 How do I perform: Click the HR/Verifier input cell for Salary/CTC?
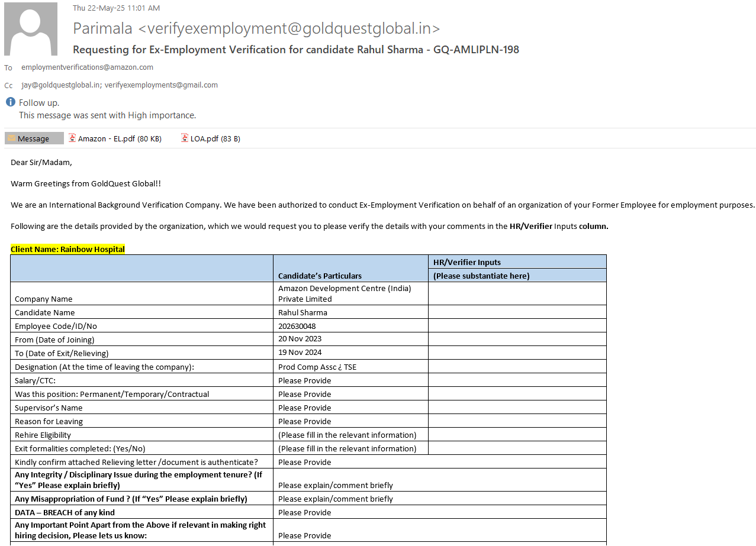pyautogui.click(x=517, y=380)
